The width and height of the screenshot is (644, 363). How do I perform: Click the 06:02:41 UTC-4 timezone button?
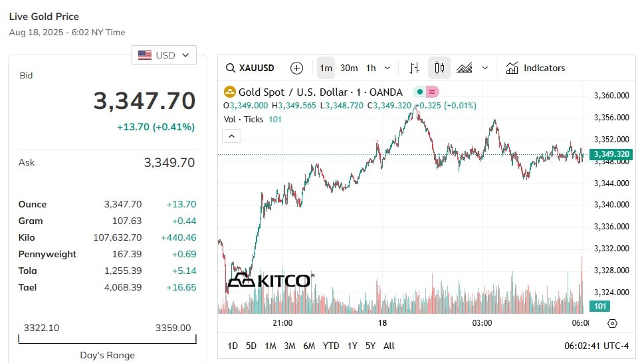click(596, 346)
